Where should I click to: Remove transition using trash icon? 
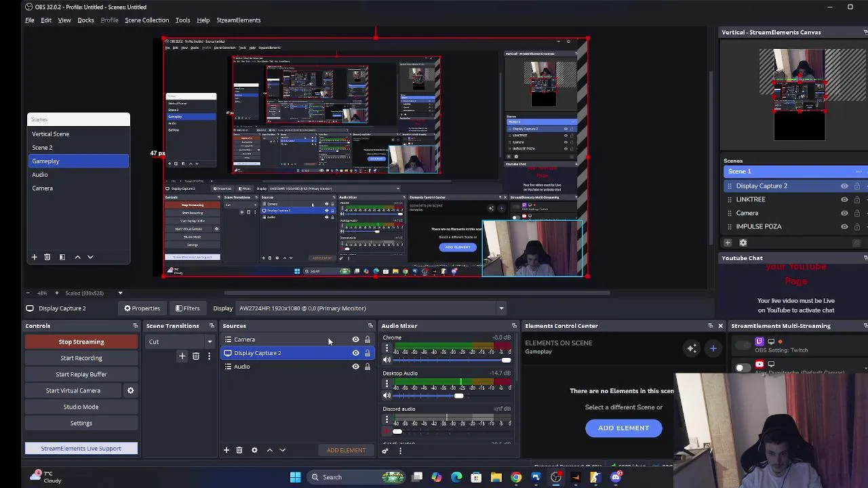pyautogui.click(x=195, y=356)
